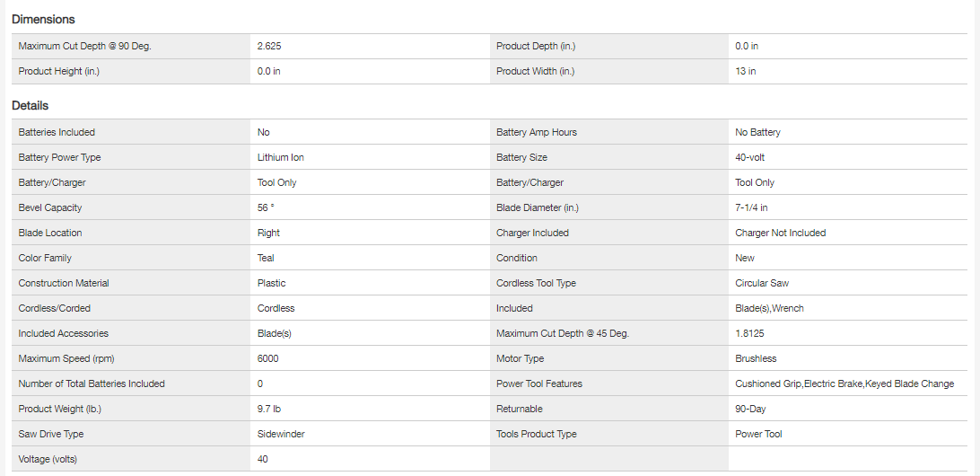Click the Charger Not Included value
This screenshot has height=476, width=980.
(x=780, y=233)
